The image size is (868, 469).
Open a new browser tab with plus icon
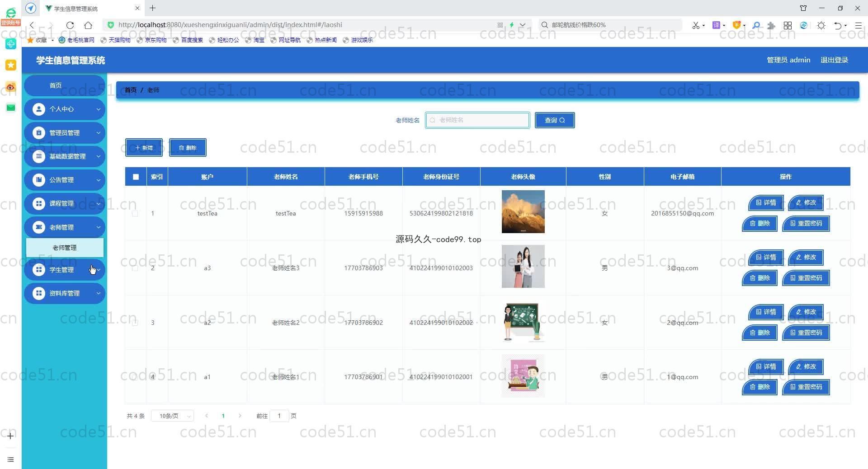tap(153, 8)
